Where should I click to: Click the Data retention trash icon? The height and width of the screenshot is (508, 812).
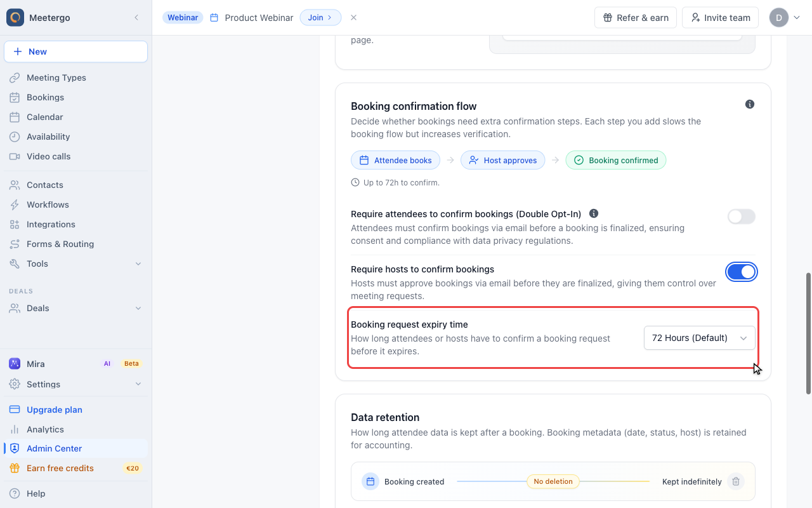click(736, 481)
